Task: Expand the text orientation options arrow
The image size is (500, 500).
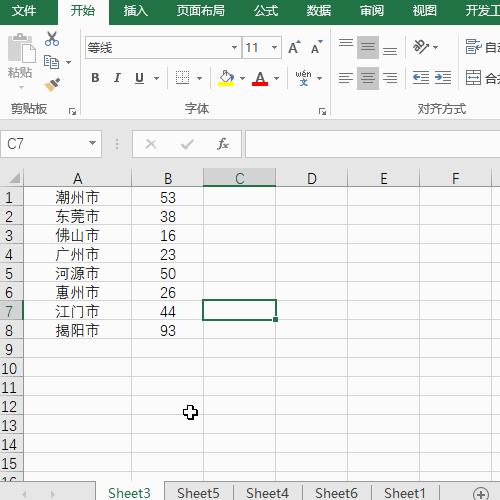Action: click(x=435, y=47)
